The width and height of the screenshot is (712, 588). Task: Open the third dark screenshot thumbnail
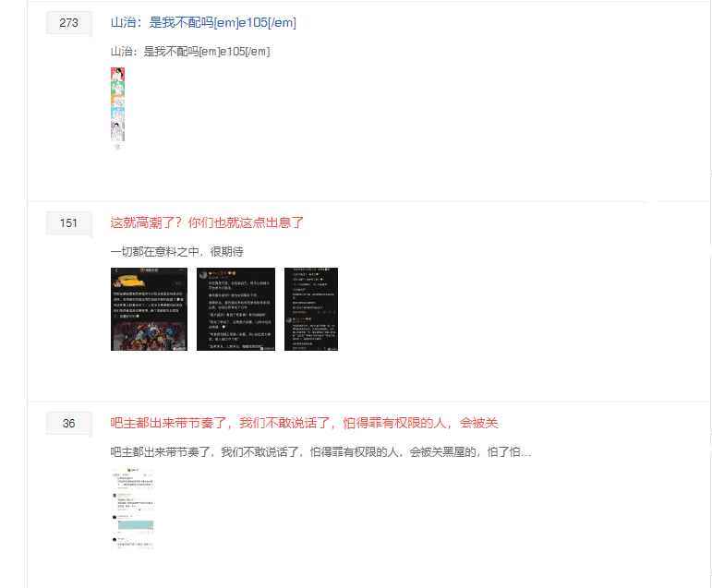(310, 309)
